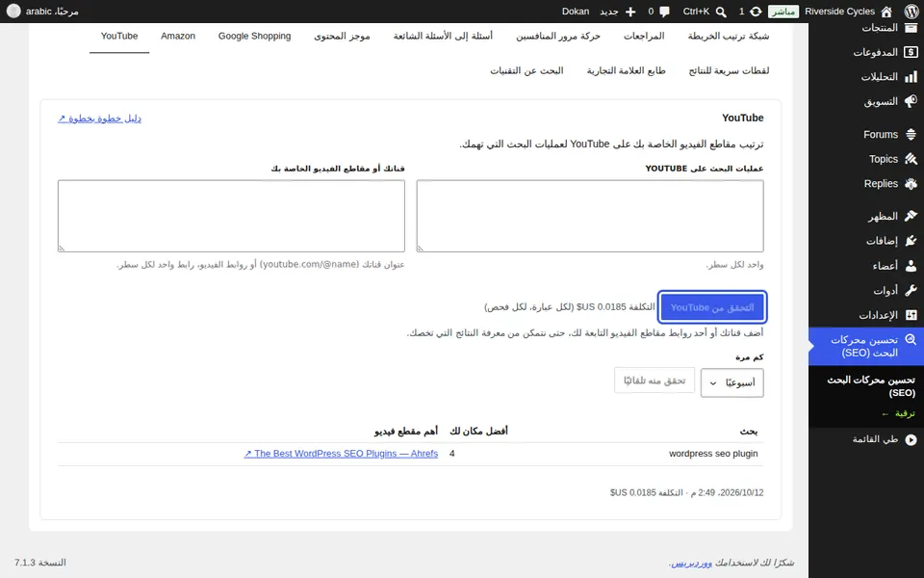
Task: Open the Google Shopping tab
Action: pyautogui.click(x=254, y=36)
